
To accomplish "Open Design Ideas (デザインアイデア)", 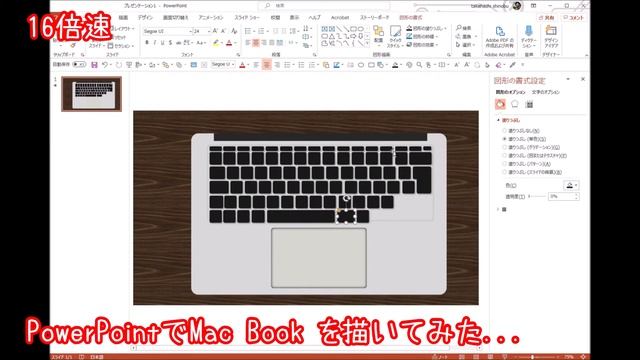I will (x=551, y=37).
